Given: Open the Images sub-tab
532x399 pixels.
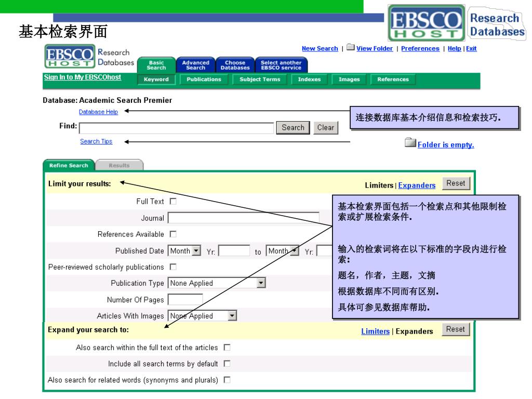Looking at the screenshot, I should coord(349,79).
